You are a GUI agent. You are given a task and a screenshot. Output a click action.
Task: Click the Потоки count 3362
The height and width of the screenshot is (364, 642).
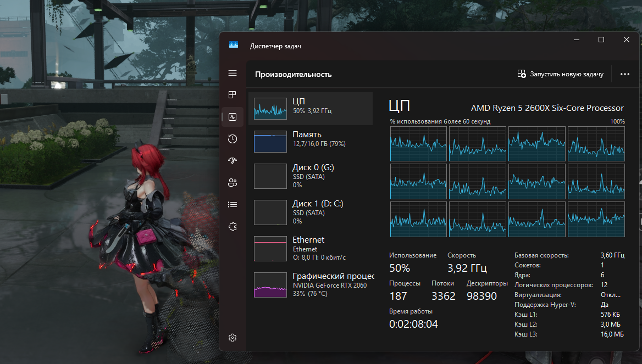444,296
